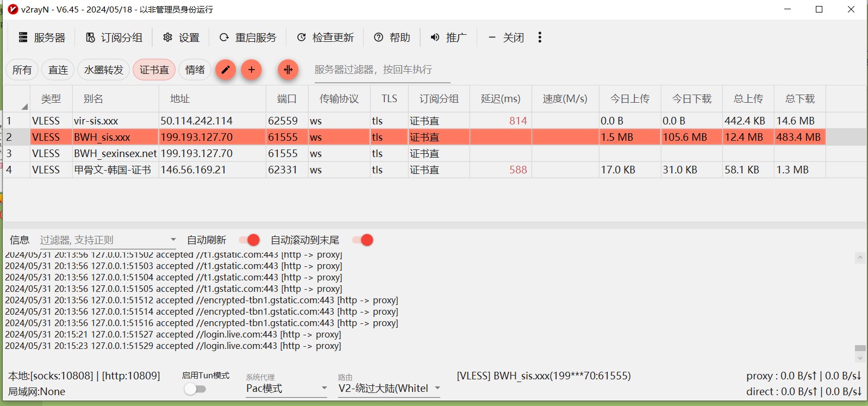Sort by the 今日下载 column header
Image resolution: width=868 pixels, height=406 pixels.
pos(692,99)
